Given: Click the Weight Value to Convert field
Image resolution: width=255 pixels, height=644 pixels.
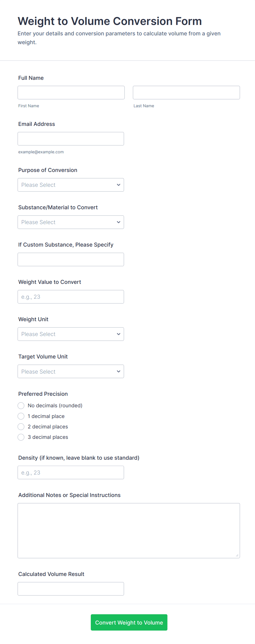Looking at the screenshot, I should click(71, 297).
